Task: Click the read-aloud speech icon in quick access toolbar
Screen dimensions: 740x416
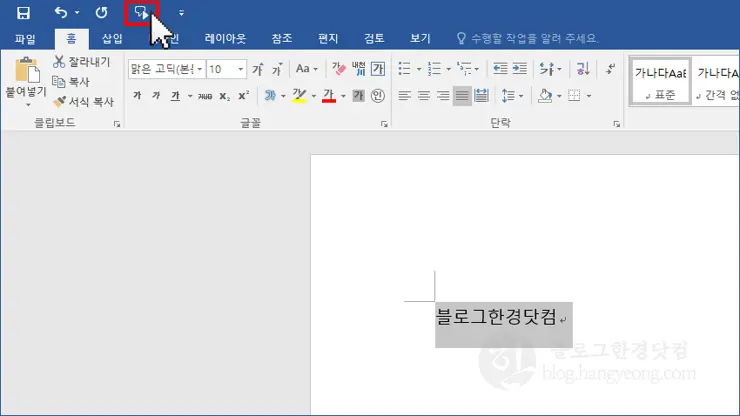Action: 142,13
